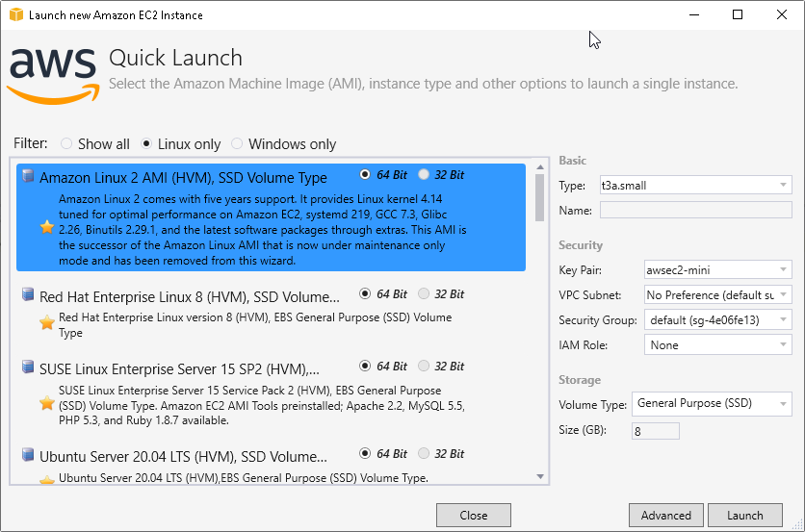Click the Red Hat Enterprise Linux server icon
The height and width of the screenshot is (532, 805).
click(28, 294)
